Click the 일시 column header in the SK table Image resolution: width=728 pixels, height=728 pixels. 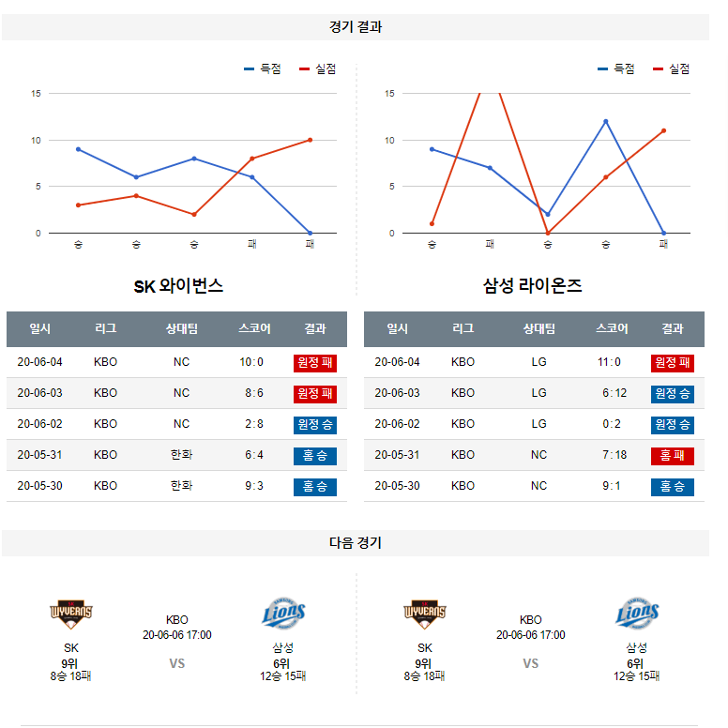40,328
